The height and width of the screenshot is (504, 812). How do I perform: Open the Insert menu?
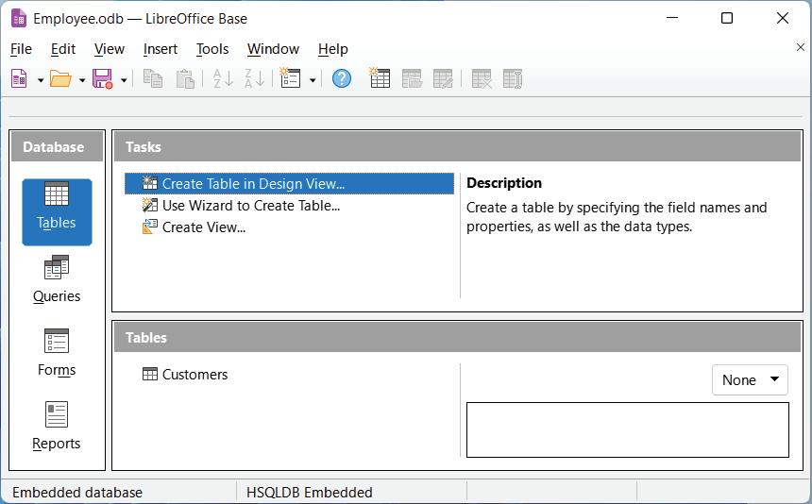tap(161, 49)
